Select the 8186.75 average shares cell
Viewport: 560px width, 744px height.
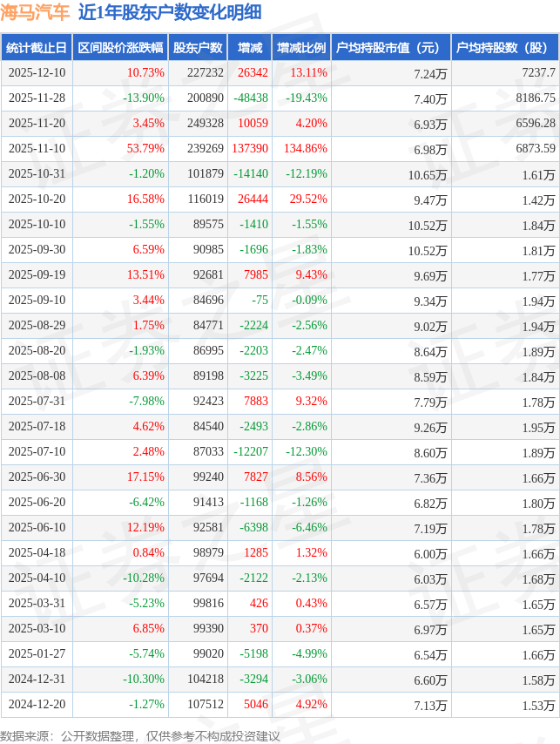(x=535, y=98)
